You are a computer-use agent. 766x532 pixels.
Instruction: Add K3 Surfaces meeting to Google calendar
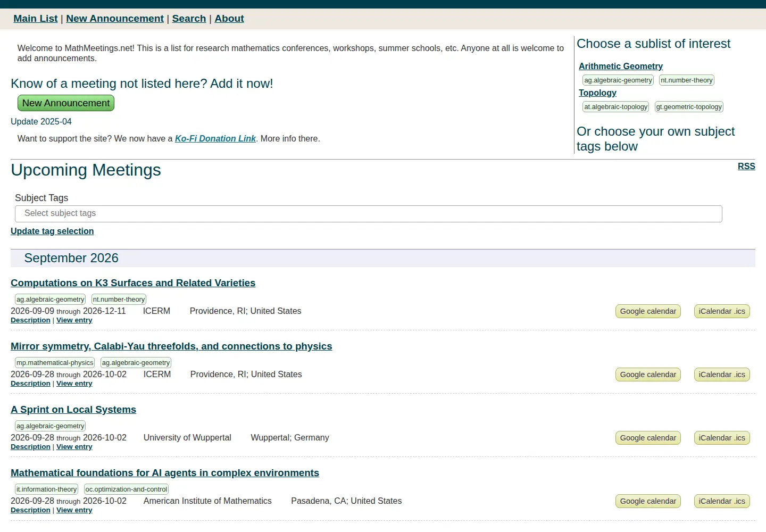pyautogui.click(x=648, y=311)
